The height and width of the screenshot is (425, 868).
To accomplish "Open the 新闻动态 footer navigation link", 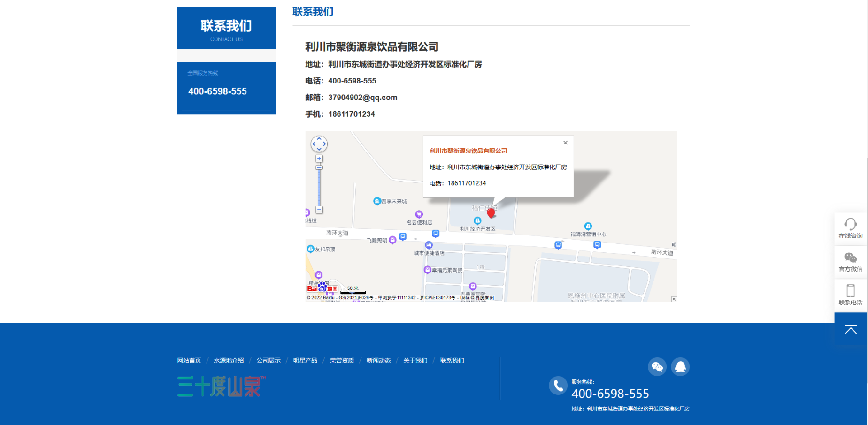I will click(x=379, y=360).
